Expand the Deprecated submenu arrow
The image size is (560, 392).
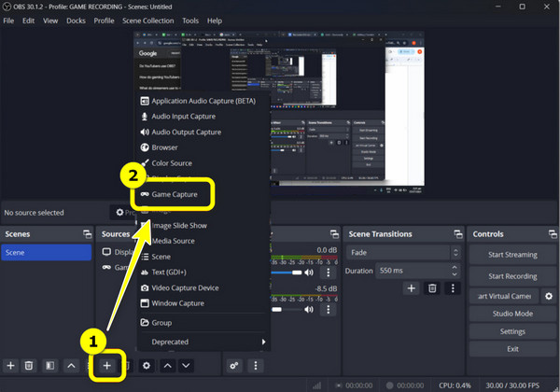(x=263, y=342)
